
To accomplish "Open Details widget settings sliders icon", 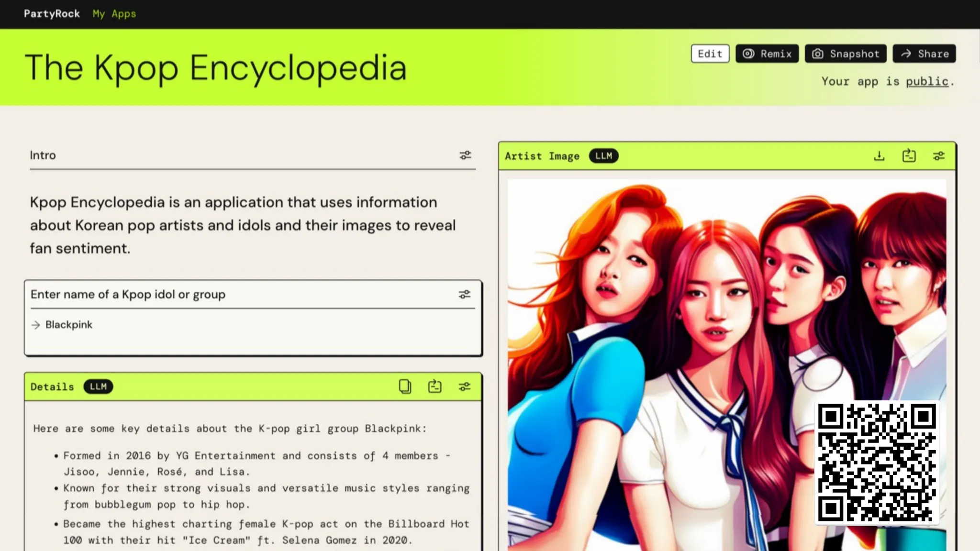I will coord(464,386).
